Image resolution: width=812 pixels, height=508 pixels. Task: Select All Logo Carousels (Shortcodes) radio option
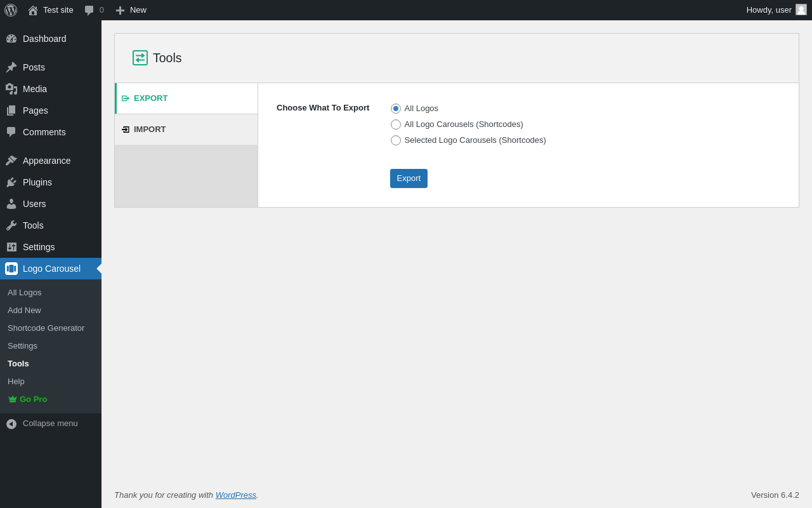tap(396, 124)
